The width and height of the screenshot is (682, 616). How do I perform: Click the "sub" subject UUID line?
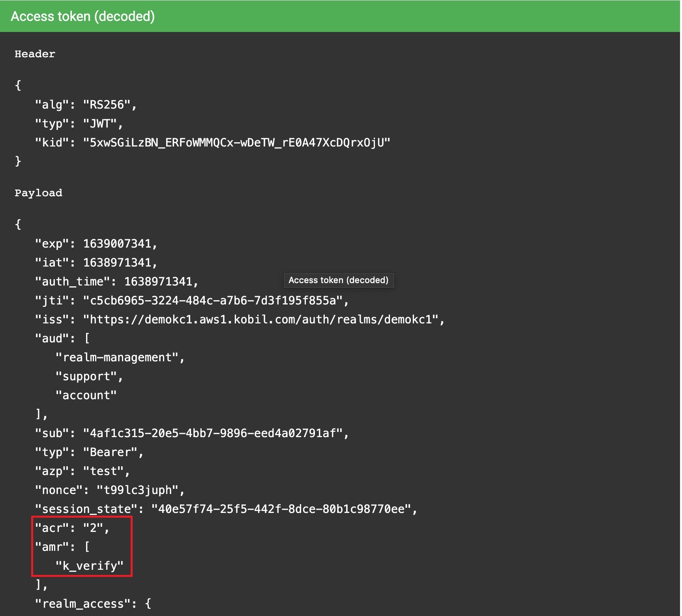click(192, 433)
